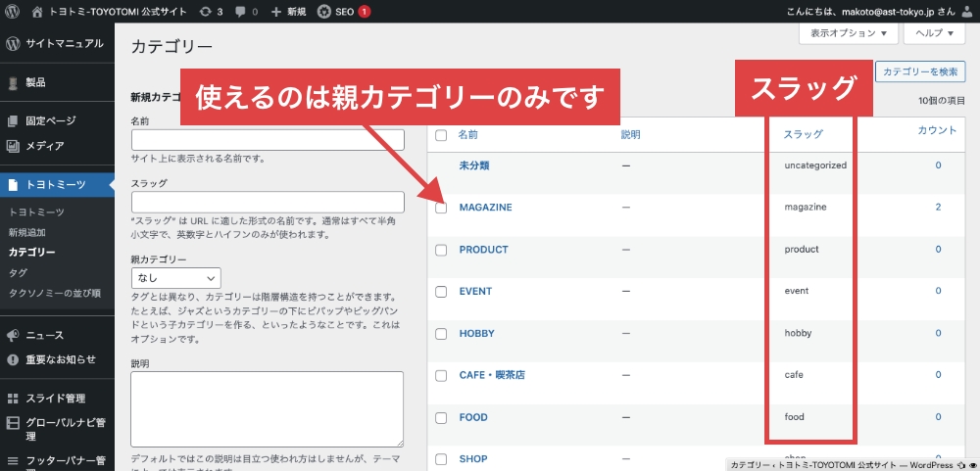Viewport: 980px width, 471px height.
Task: Click the 重要なお知らせ alert icon
Action: click(13, 359)
